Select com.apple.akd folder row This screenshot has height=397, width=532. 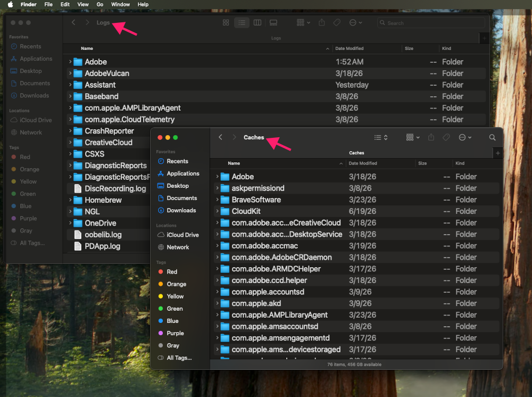click(x=356, y=303)
